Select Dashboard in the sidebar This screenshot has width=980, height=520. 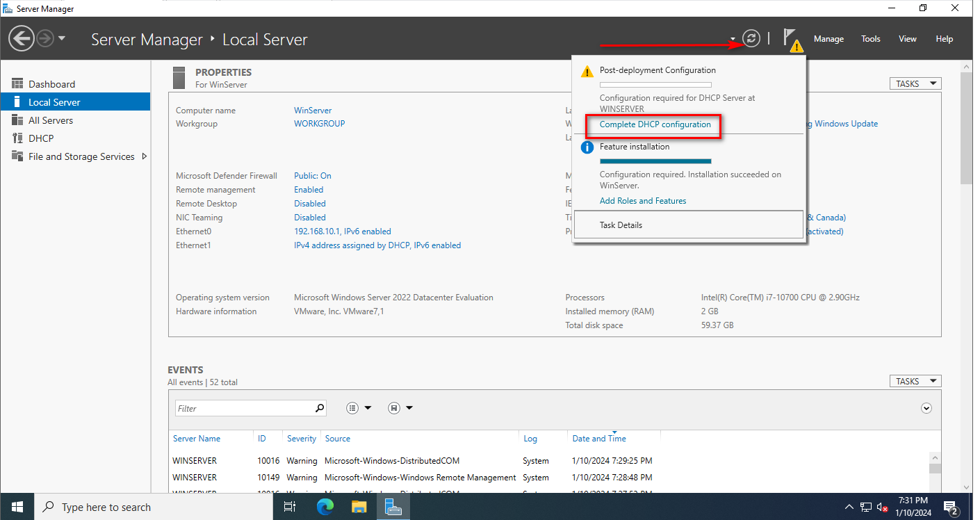pyautogui.click(x=75, y=84)
